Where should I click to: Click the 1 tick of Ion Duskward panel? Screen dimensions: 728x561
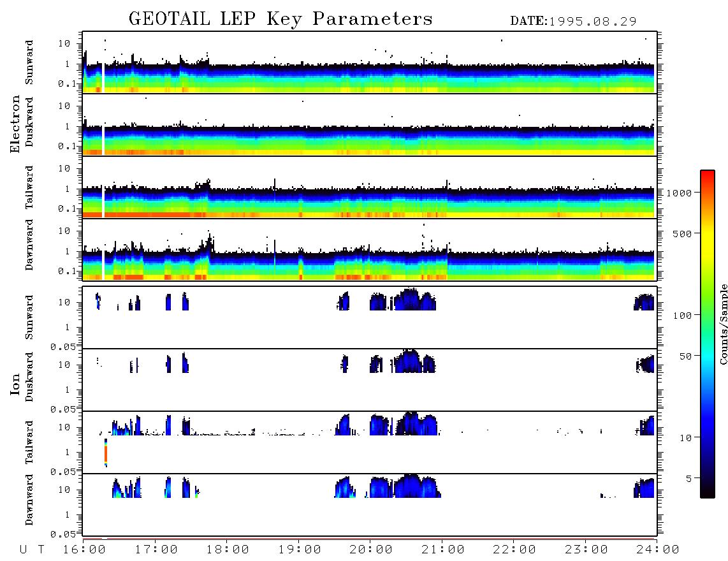click(68, 390)
